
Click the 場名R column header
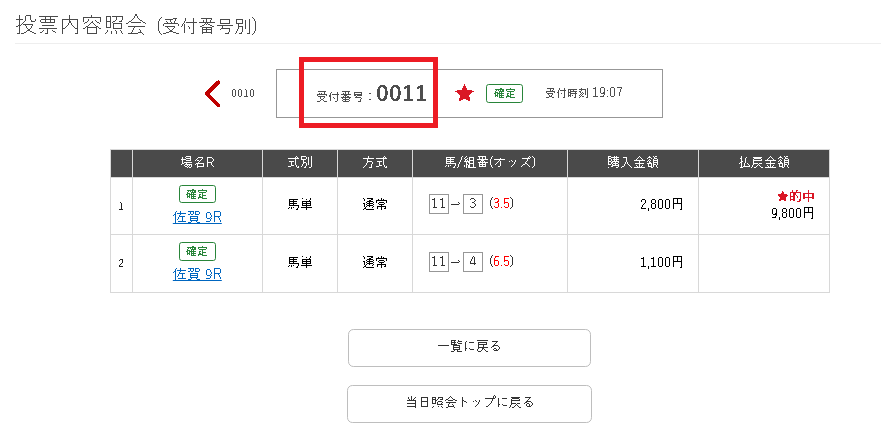pyautogui.click(x=197, y=163)
